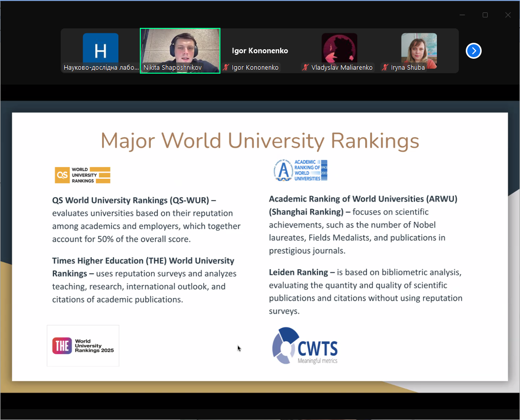
Task: Click the Науково-дослідна лабо... name label
Action: click(x=101, y=67)
